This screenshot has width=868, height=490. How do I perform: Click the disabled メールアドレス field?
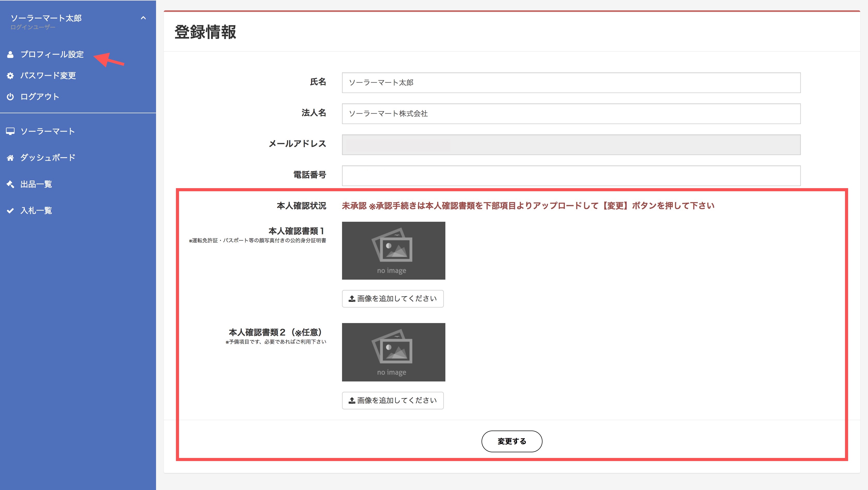click(x=571, y=145)
